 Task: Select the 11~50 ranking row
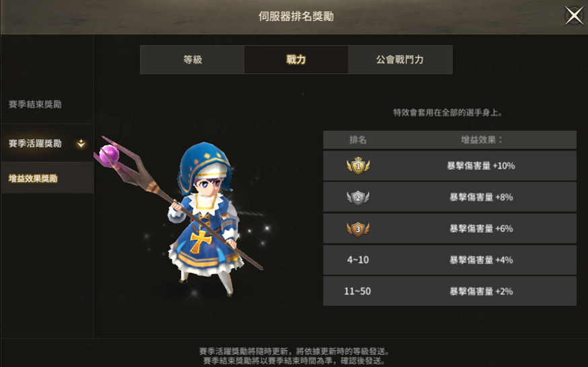[449, 291]
